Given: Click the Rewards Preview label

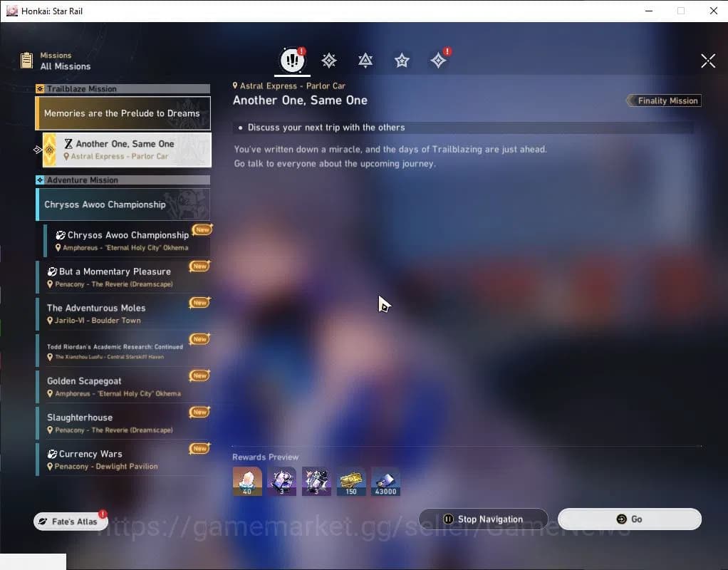Looking at the screenshot, I should click(266, 457).
